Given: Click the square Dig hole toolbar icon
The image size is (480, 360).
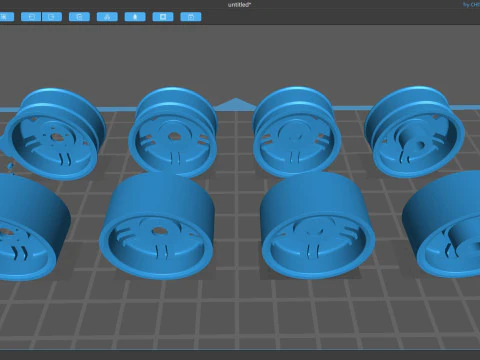Looking at the screenshot, I should 163,17.
